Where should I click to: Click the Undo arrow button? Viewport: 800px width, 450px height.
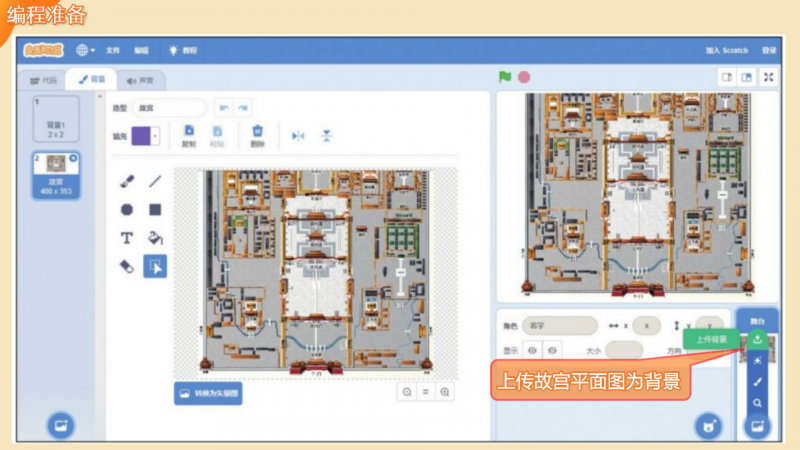pyautogui.click(x=224, y=108)
